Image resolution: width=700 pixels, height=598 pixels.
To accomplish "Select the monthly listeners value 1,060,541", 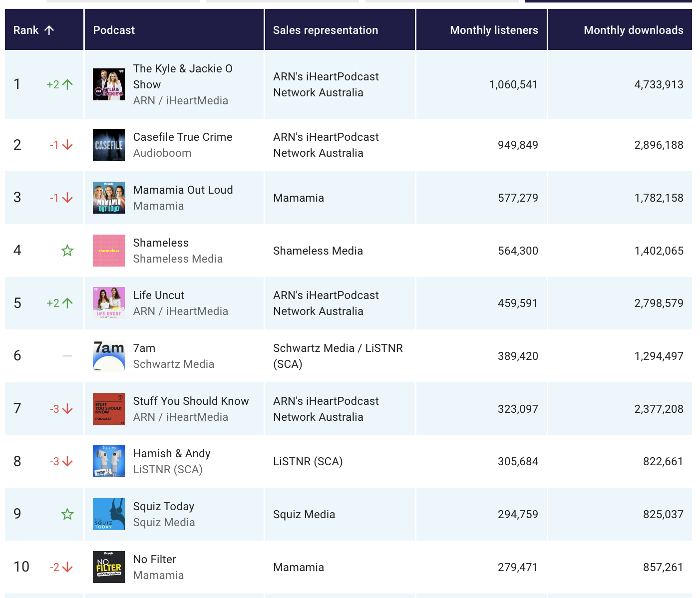I will 513,84.
